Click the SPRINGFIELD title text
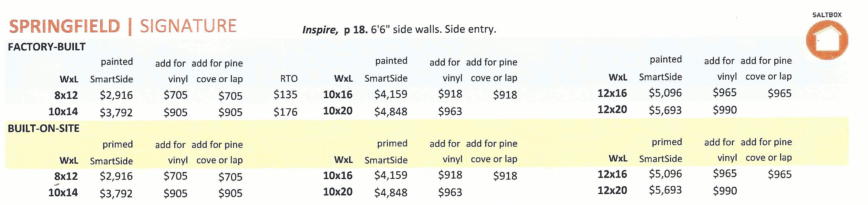Viewport: 868px width, 205px height. click(65, 26)
